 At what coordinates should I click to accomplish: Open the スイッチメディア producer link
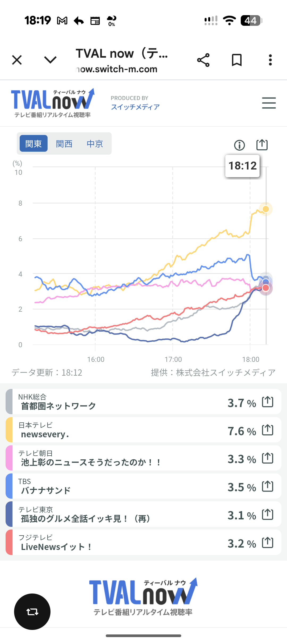135,107
